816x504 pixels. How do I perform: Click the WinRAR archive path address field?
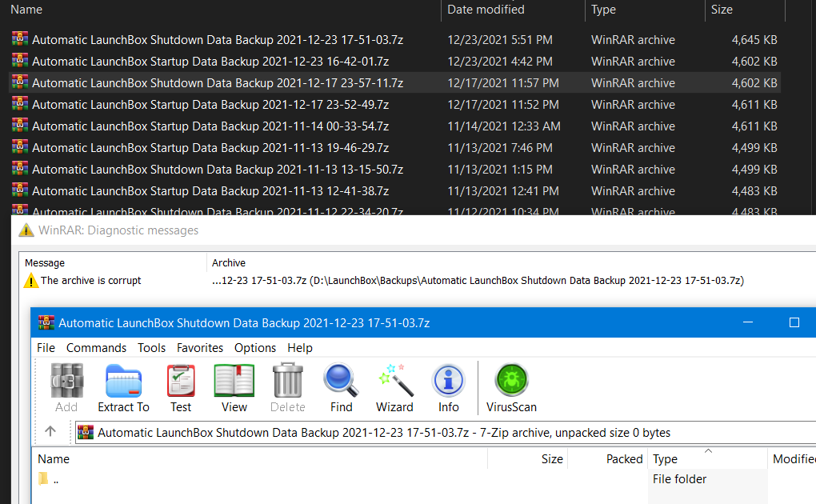[x=446, y=432]
